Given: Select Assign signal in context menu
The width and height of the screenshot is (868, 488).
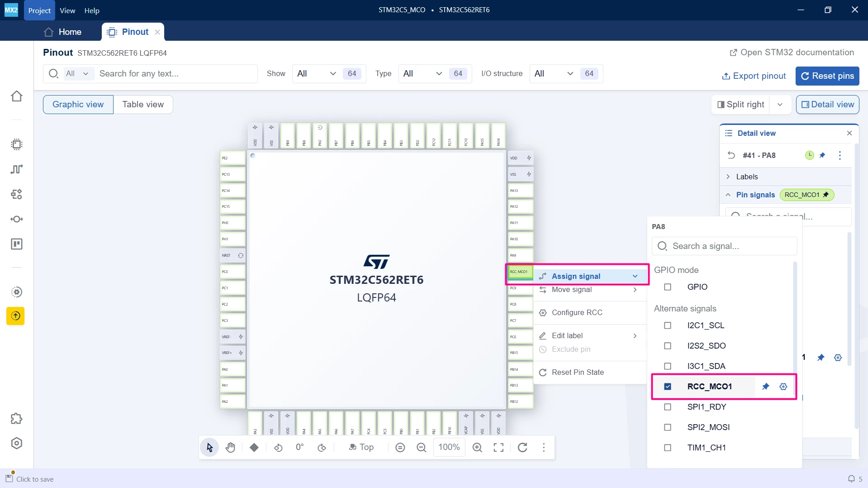Looking at the screenshot, I should click(x=590, y=276).
